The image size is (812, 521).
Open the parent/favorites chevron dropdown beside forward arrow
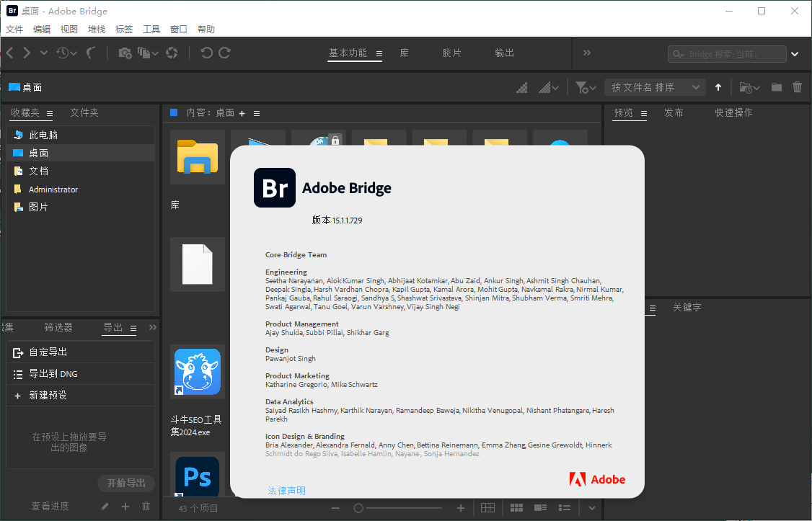point(44,53)
